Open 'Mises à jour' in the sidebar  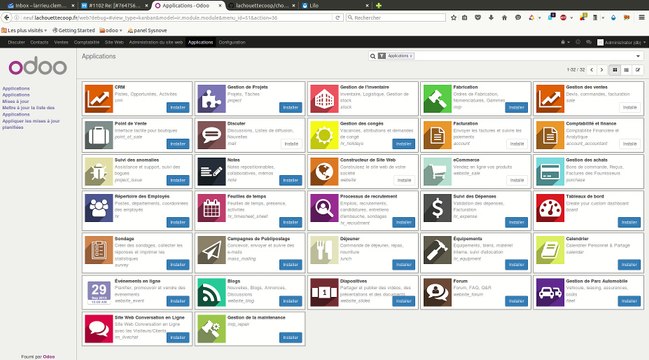[x=16, y=101]
